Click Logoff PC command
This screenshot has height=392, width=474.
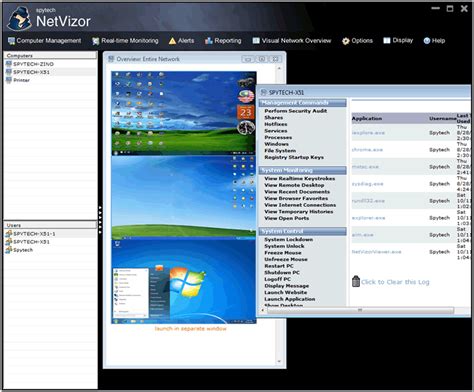pos(277,279)
